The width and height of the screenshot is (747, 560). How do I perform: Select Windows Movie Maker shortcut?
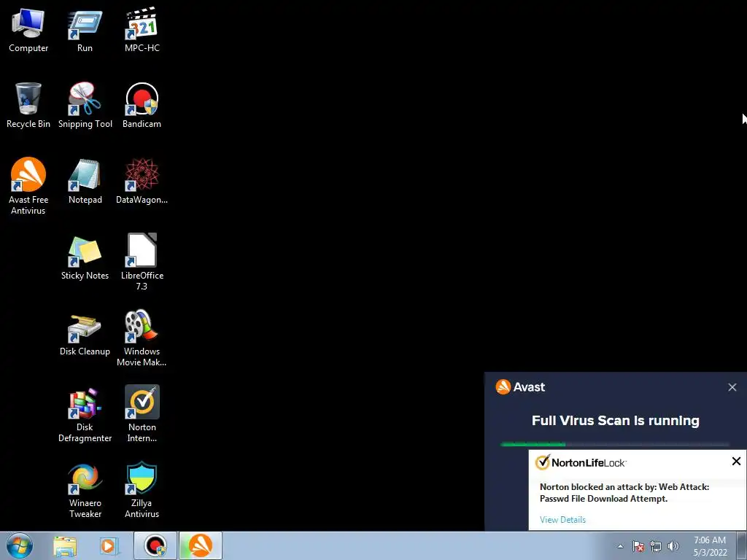142,338
